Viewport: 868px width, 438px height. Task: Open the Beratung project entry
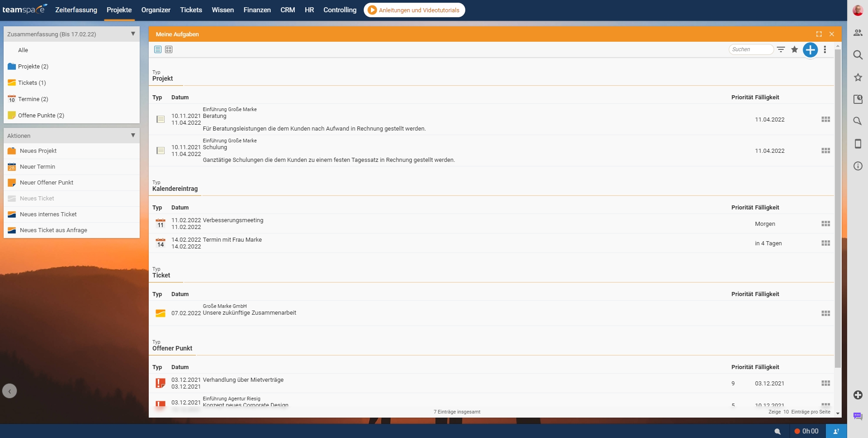215,116
